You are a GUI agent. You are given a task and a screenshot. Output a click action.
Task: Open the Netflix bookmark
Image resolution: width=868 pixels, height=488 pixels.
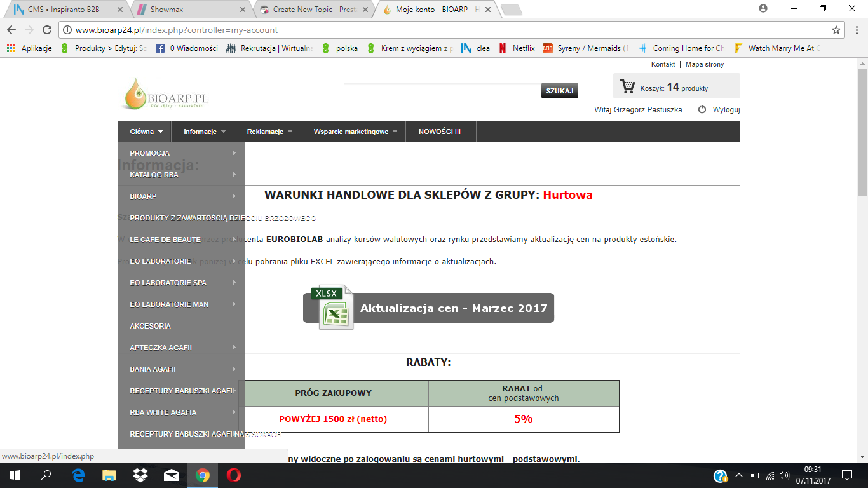click(x=517, y=48)
